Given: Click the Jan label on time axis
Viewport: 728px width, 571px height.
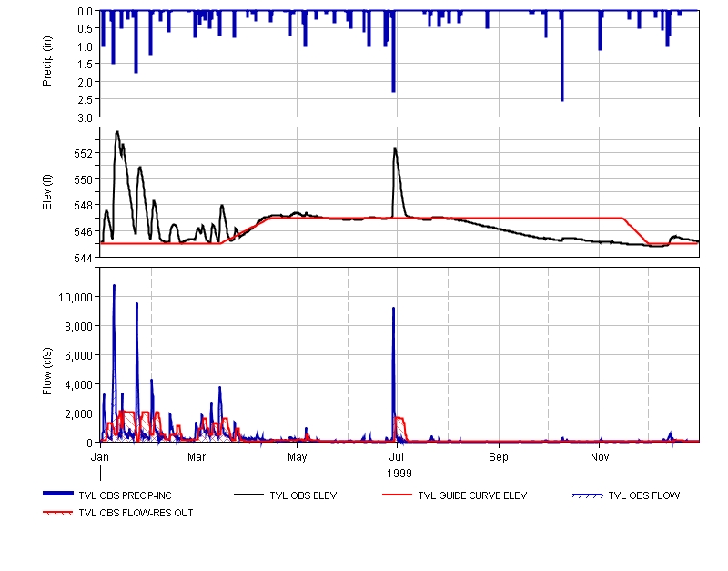Looking at the screenshot, I should (100, 456).
